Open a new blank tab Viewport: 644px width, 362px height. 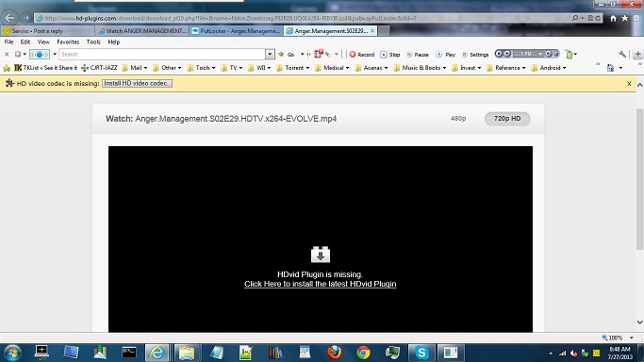[384, 31]
